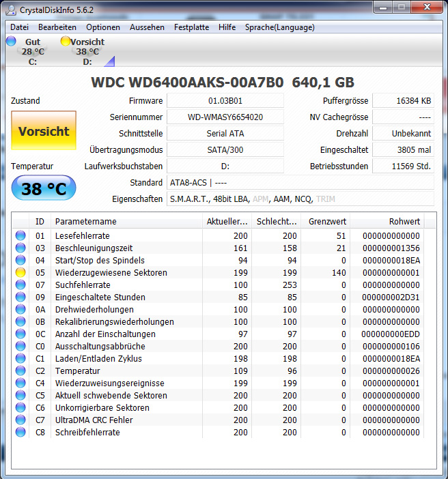Click the blue orb next to Rekalibrierungswiederholungen
Screen dimensions: 448x479
(20, 321)
